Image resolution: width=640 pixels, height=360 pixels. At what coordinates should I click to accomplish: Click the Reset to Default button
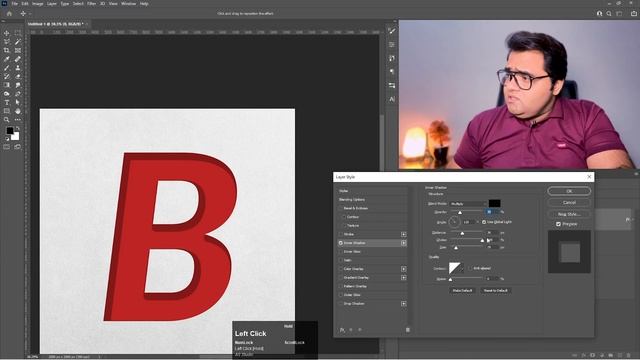496,291
